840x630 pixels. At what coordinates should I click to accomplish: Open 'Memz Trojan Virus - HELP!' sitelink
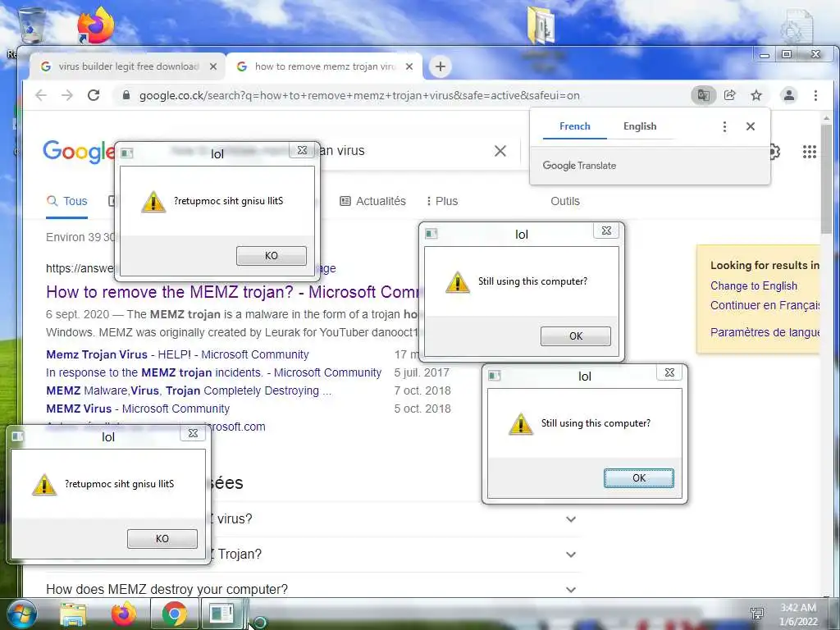pyautogui.click(x=177, y=354)
